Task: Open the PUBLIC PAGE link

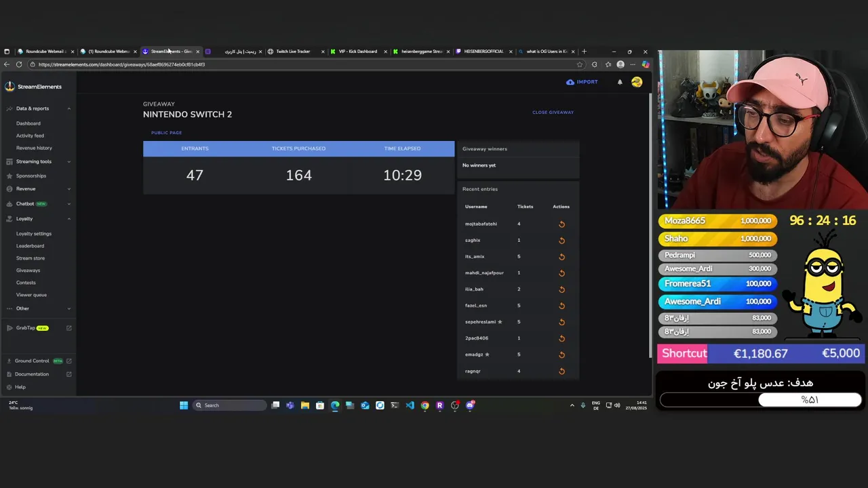Action: pyautogui.click(x=166, y=133)
